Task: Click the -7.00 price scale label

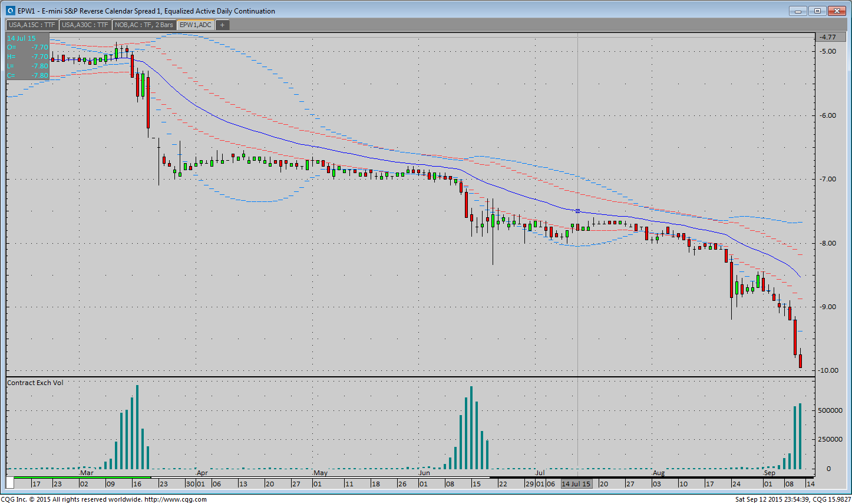Action: [x=828, y=179]
